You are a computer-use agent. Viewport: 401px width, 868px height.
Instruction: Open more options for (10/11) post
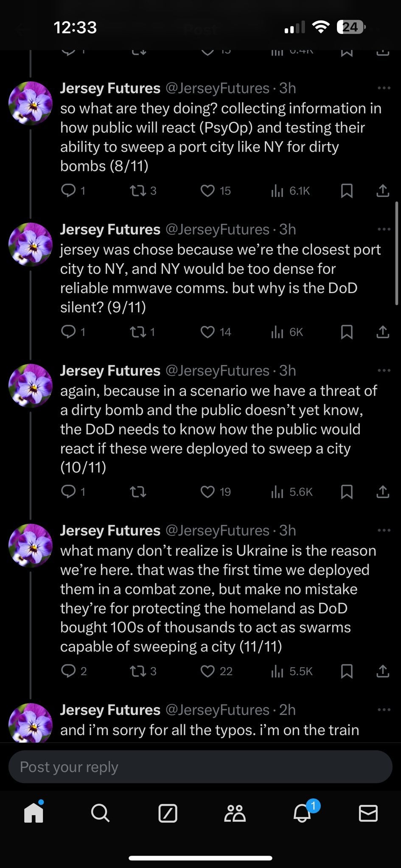(384, 371)
